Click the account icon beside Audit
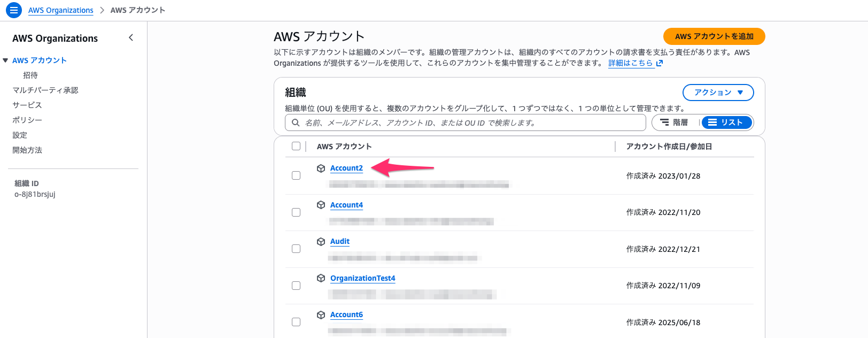Screen dimensions: 868x338 pyautogui.click(x=320, y=241)
